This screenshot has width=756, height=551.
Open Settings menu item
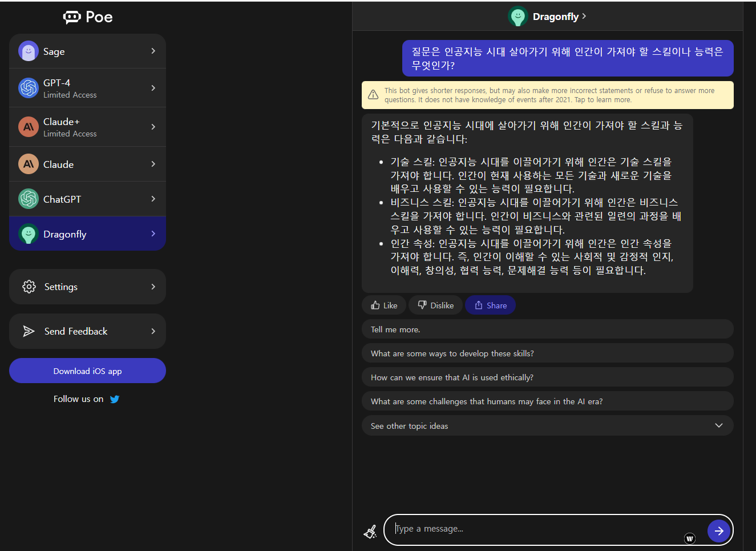pos(87,287)
